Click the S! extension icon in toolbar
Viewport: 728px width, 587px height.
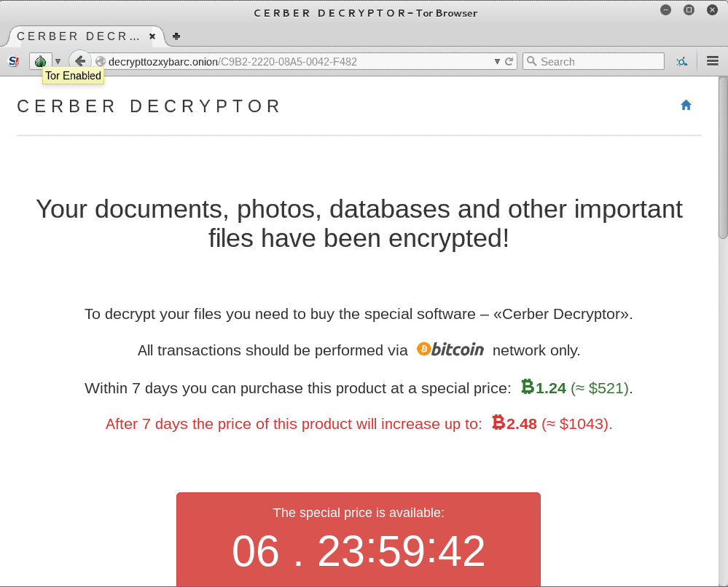pos(14,61)
